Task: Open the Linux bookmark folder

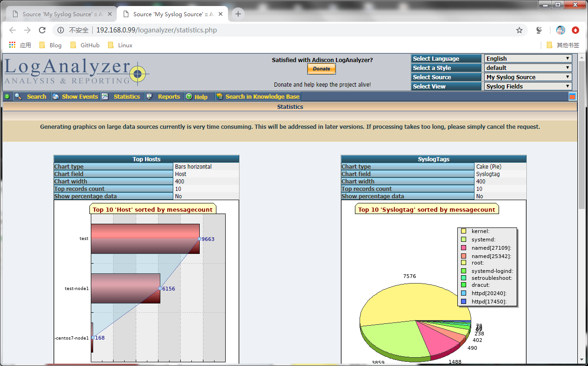Action: [120, 45]
